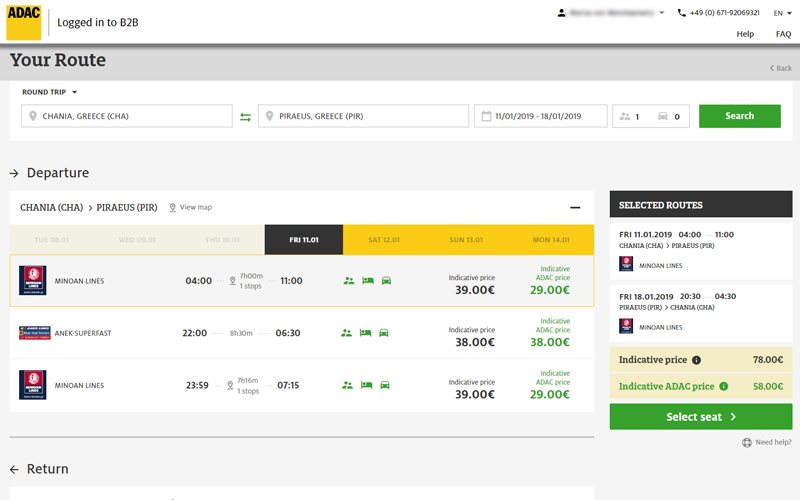Open the Help menu item

click(745, 34)
